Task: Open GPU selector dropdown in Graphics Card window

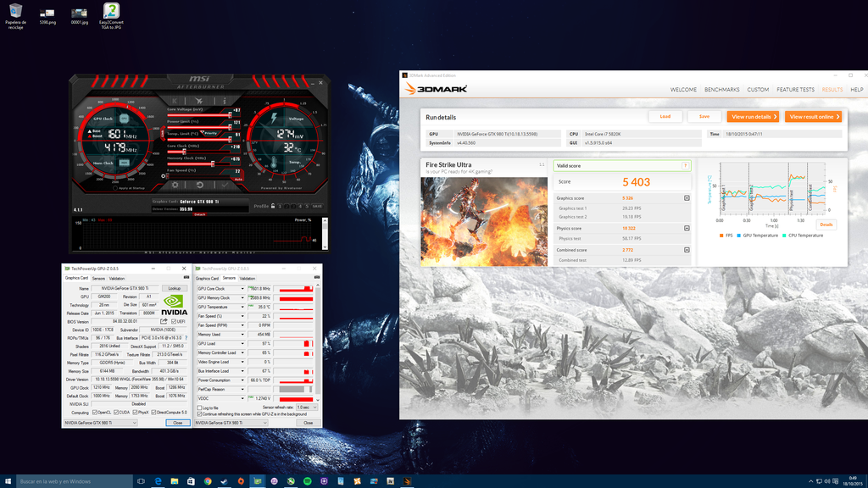Action: click(100, 423)
